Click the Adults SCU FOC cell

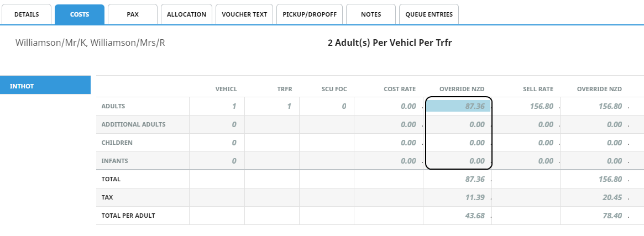point(327,106)
